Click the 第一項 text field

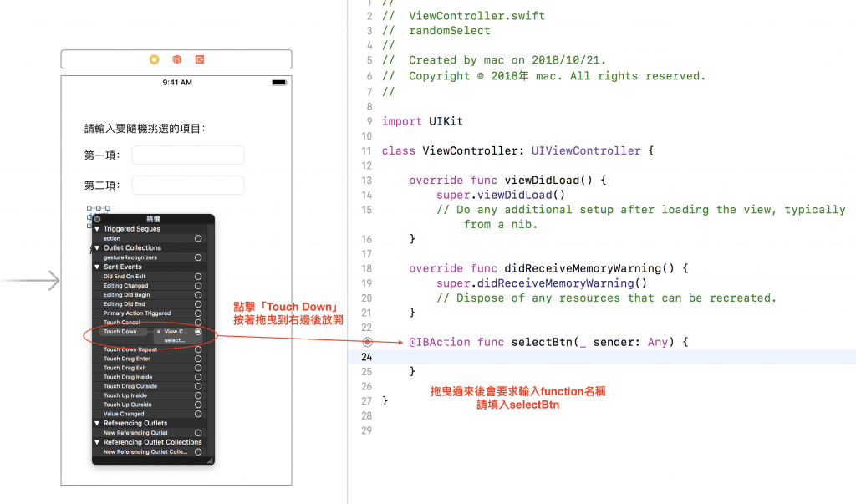tap(188, 155)
